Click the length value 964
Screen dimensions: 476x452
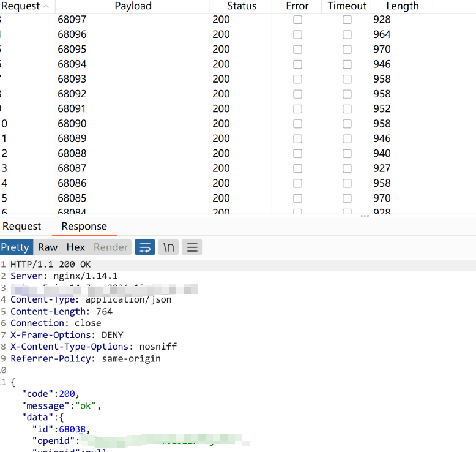coord(382,34)
